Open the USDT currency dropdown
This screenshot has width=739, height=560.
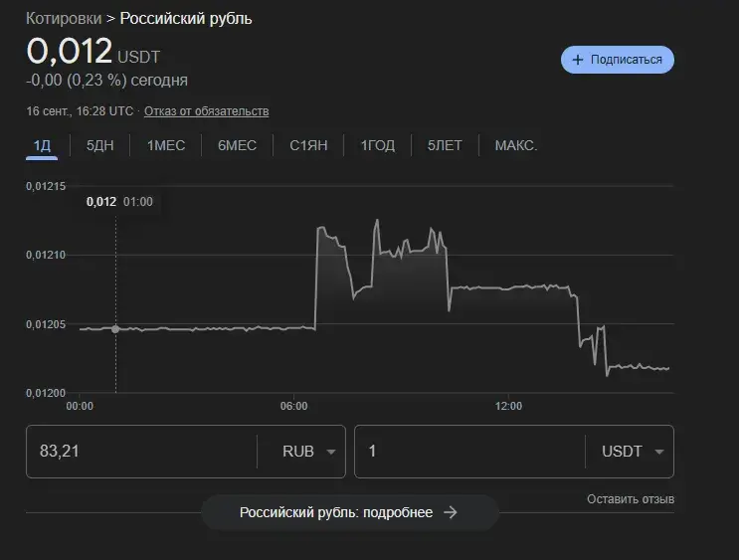pyautogui.click(x=633, y=452)
